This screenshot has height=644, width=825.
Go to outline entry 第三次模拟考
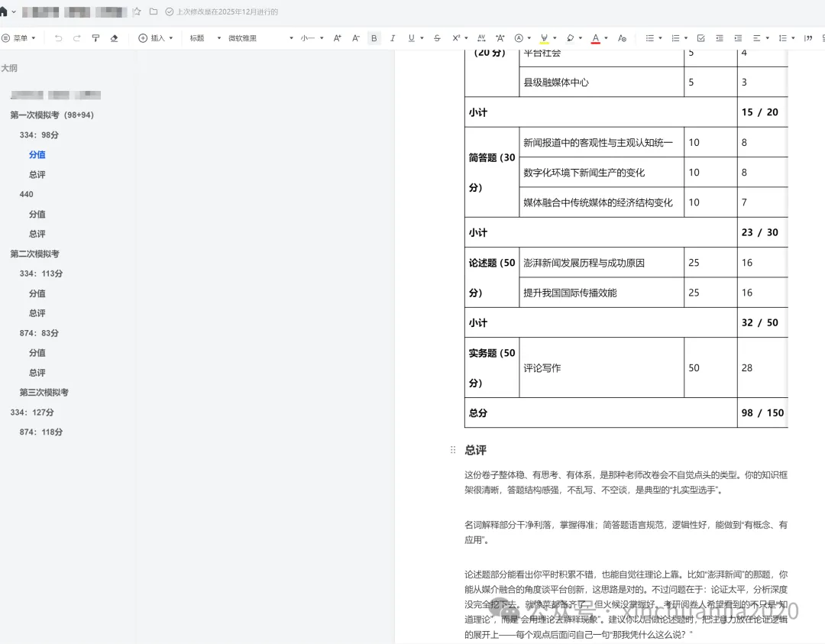tap(44, 393)
